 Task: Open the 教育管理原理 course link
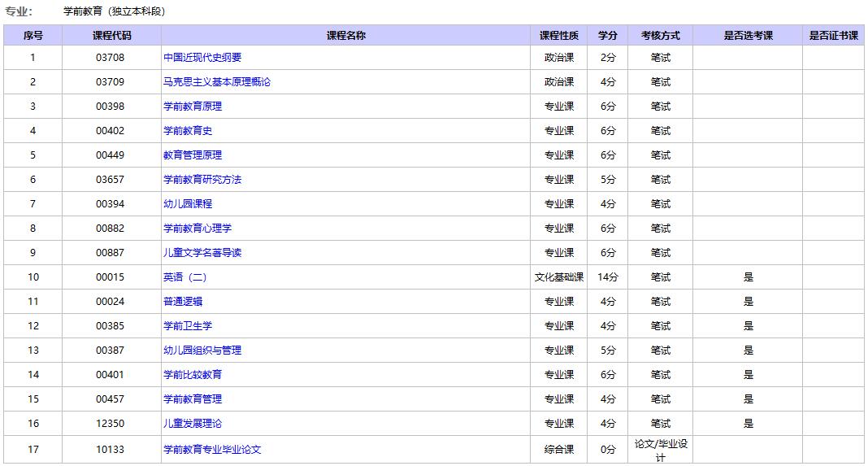(192, 155)
